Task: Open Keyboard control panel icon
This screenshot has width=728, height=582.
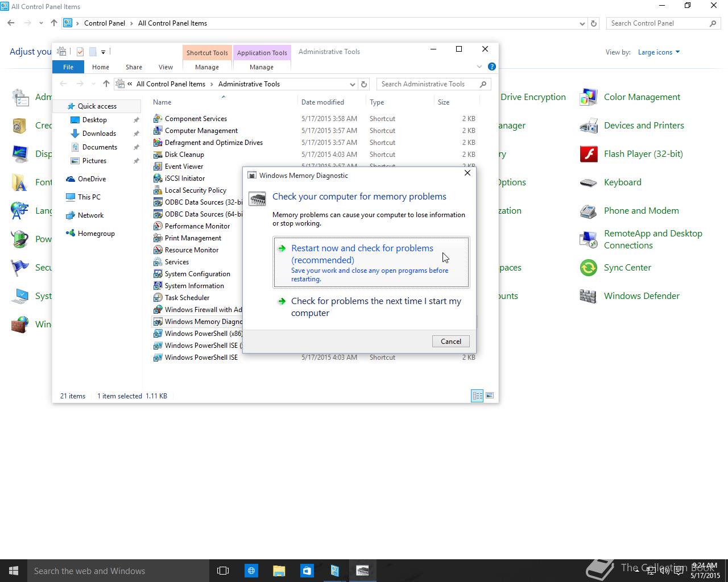Action: (589, 182)
